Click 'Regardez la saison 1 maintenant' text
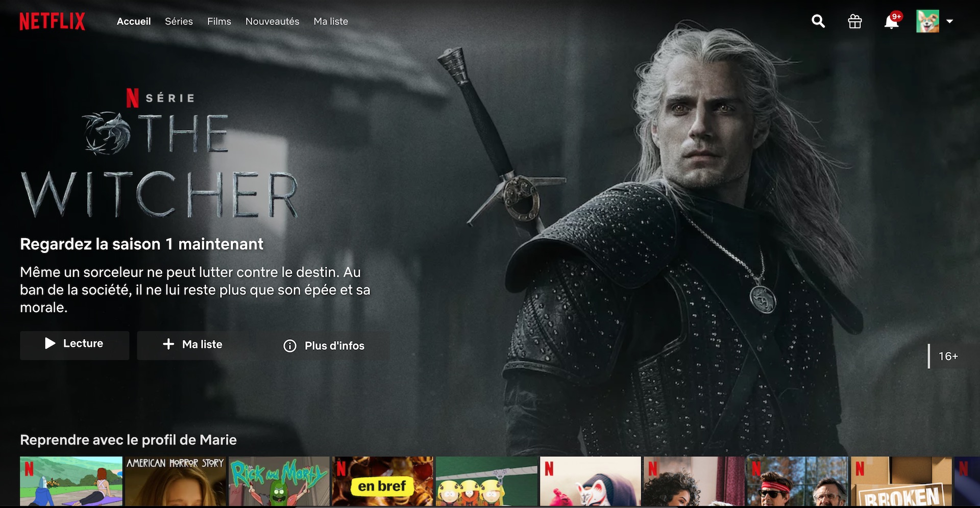The width and height of the screenshot is (980, 508). [141, 244]
